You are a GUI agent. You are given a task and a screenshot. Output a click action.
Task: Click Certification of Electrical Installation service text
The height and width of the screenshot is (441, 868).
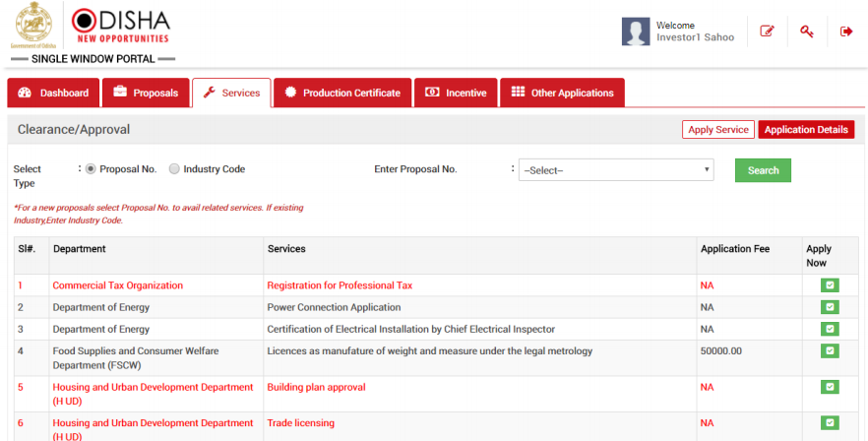tap(410, 329)
